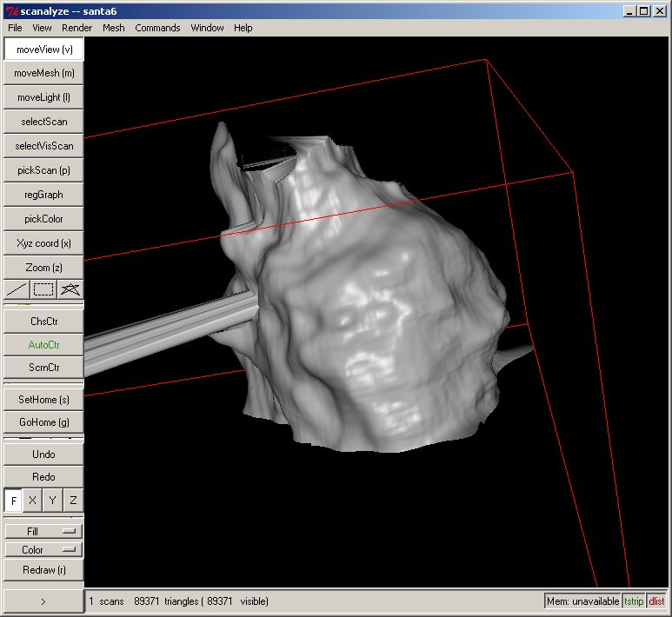
Task: Select the X axis constraint
Action: point(32,501)
